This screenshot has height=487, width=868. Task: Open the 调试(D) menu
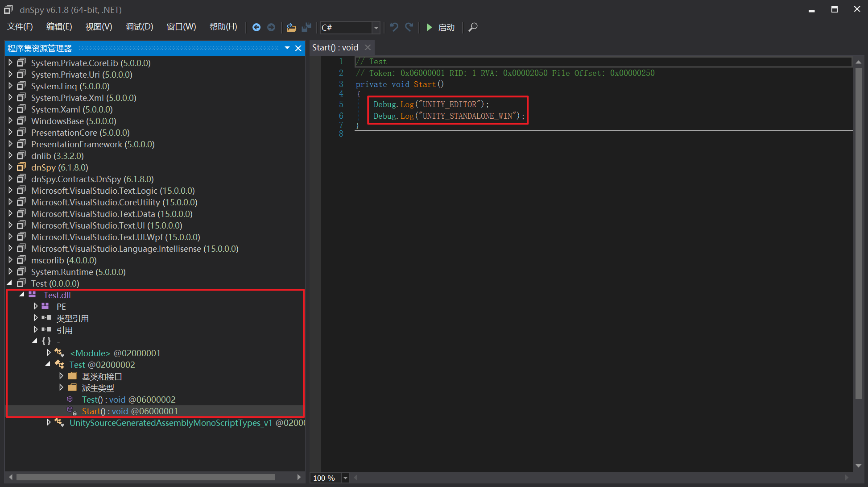pyautogui.click(x=139, y=27)
